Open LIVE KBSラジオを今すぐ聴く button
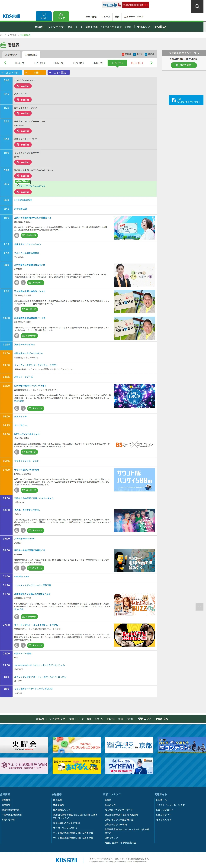The height and width of the screenshot is (868, 206). click(186, 100)
